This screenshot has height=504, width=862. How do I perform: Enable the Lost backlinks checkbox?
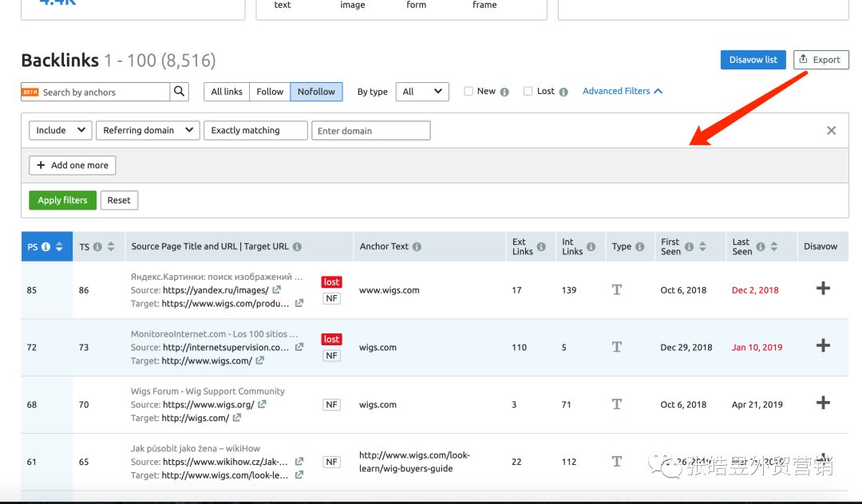click(x=528, y=92)
